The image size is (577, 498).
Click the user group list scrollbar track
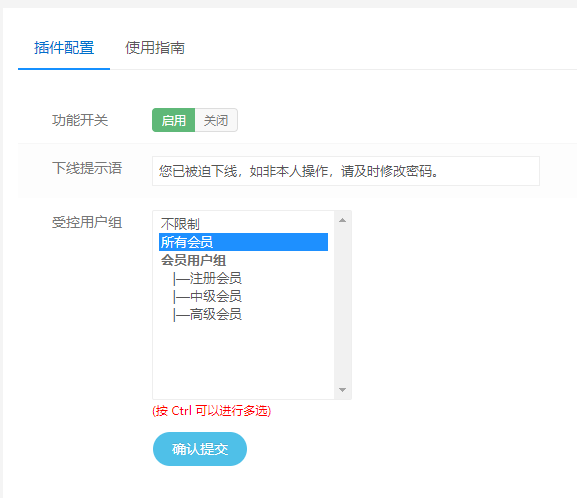click(343, 305)
